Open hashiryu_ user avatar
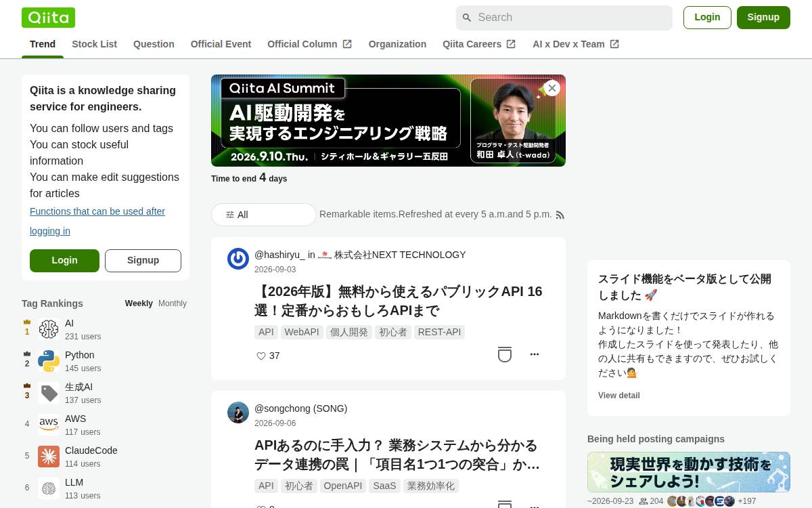812x508 pixels. 238,259
